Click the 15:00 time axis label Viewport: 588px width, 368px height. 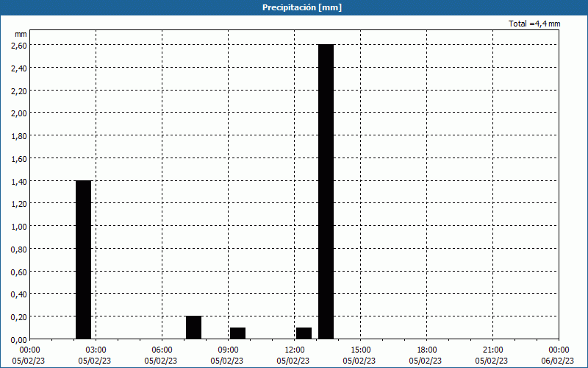click(x=360, y=350)
